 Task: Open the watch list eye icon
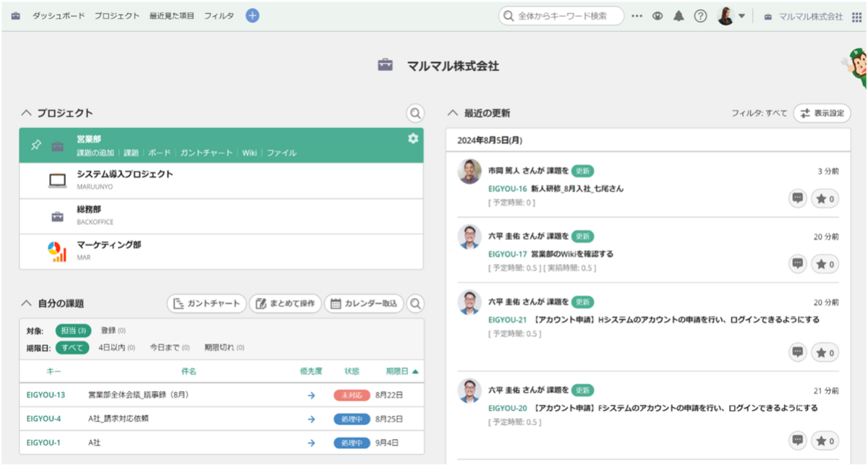pos(658,16)
